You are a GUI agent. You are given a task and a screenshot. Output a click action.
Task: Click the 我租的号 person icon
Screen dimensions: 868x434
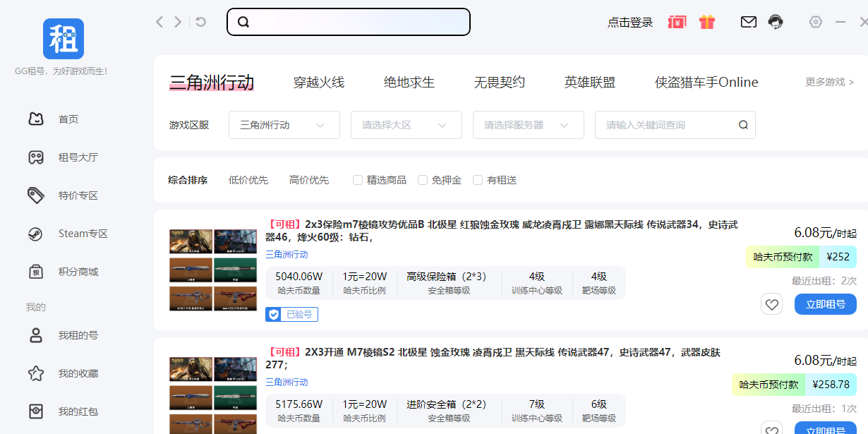pyautogui.click(x=36, y=335)
